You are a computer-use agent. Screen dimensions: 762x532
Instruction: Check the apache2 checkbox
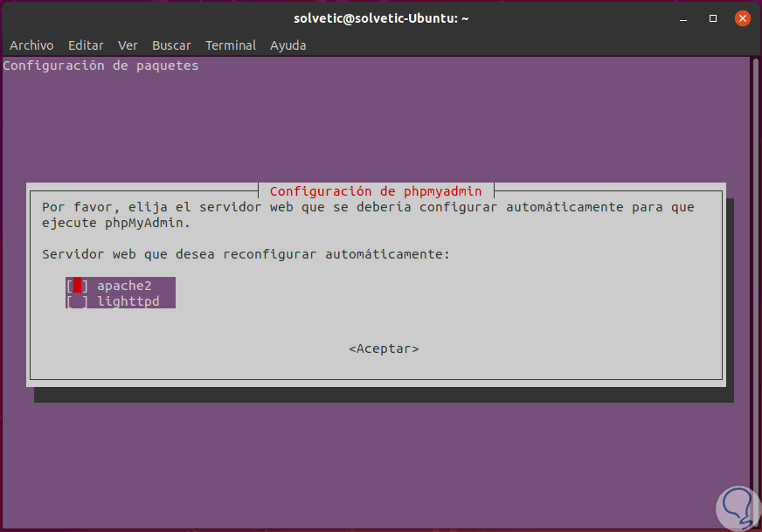point(77,286)
